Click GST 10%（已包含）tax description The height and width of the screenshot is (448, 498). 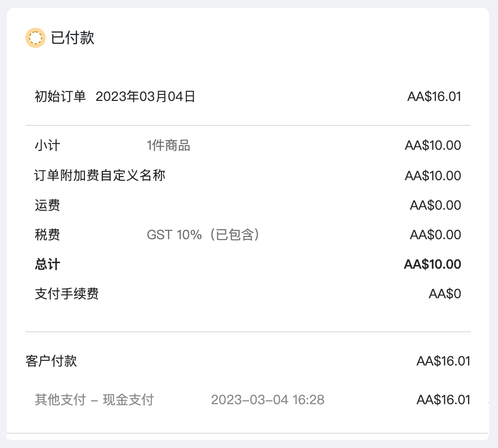203,235
